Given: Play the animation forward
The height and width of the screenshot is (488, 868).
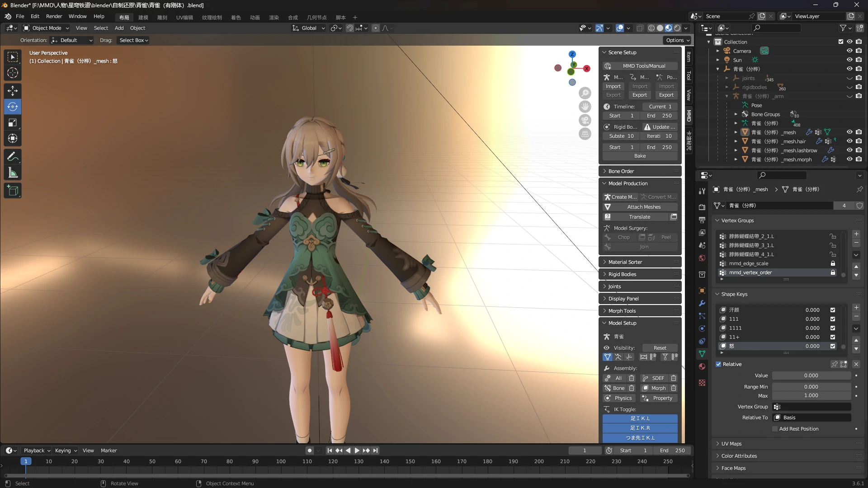Looking at the screenshot, I should (357, 450).
